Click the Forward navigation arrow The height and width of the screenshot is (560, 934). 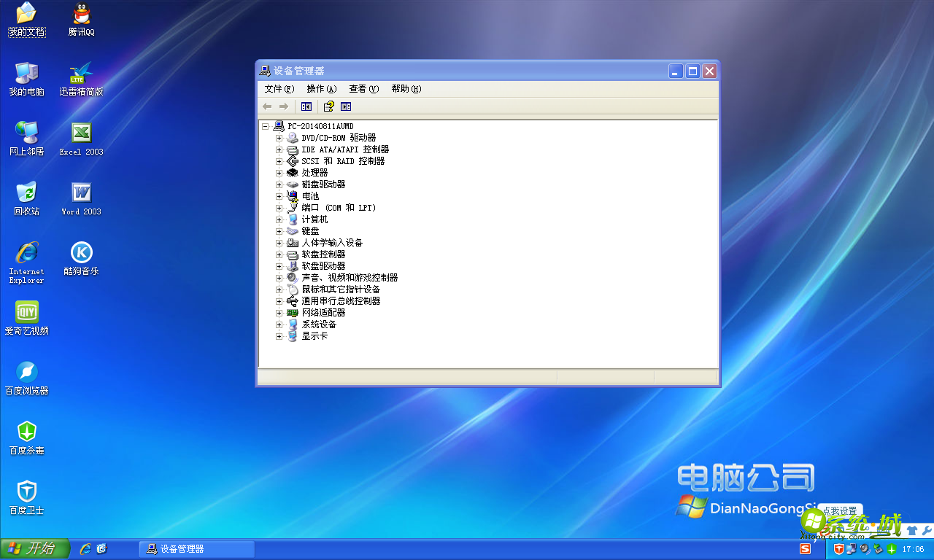pyautogui.click(x=284, y=106)
